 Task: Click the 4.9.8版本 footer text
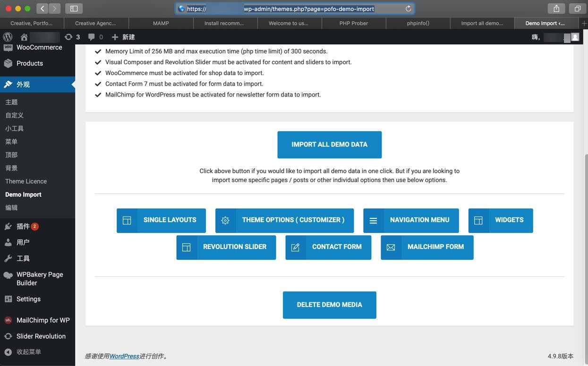[561, 356]
